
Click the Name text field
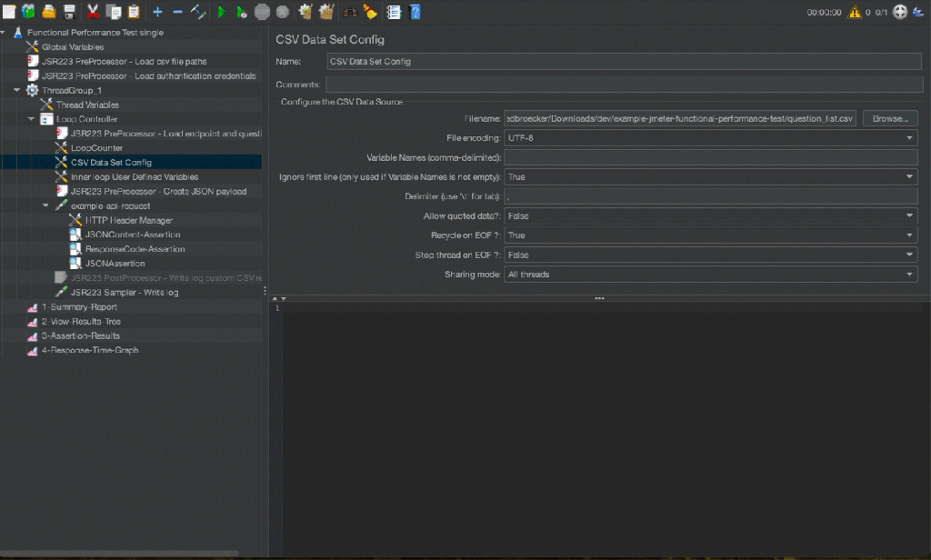click(x=622, y=62)
